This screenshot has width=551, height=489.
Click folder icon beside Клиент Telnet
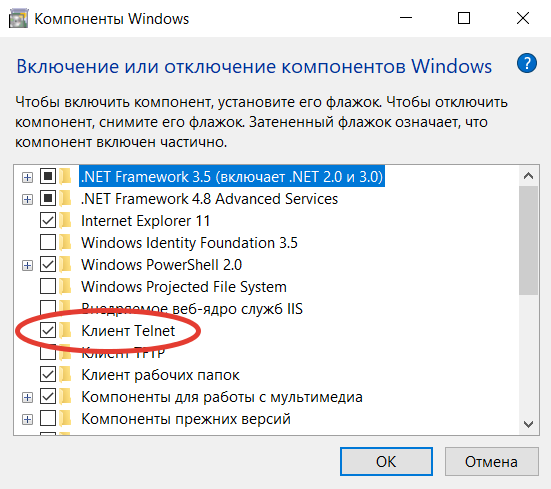(x=66, y=331)
